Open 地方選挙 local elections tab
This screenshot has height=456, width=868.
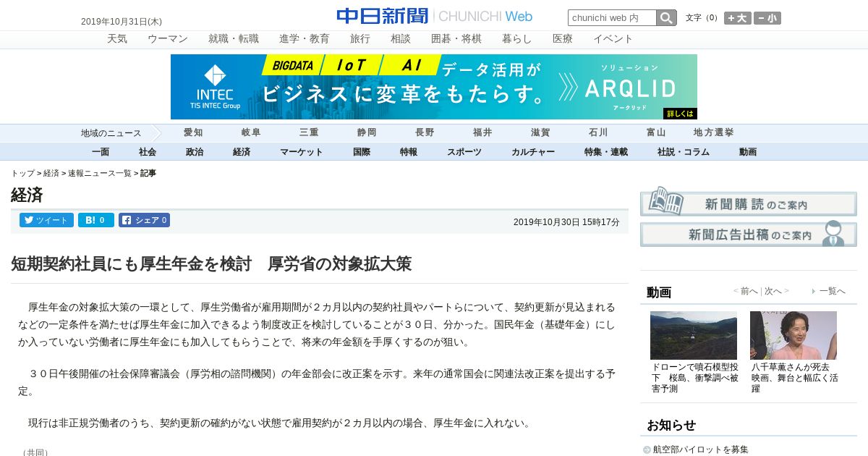714,132
